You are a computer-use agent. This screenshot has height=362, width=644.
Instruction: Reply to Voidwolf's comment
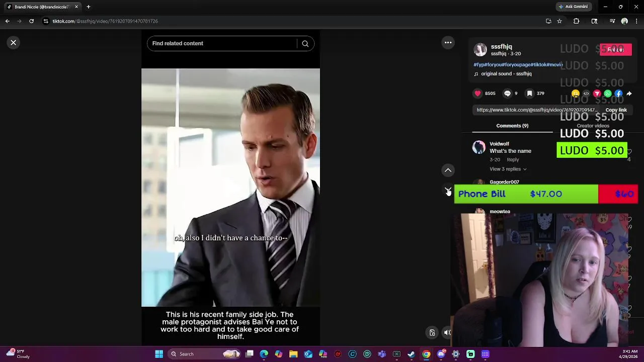point(513,160)
